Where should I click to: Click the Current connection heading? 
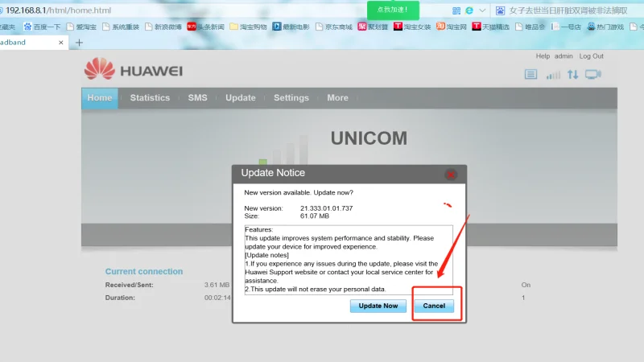pos(144,271)
